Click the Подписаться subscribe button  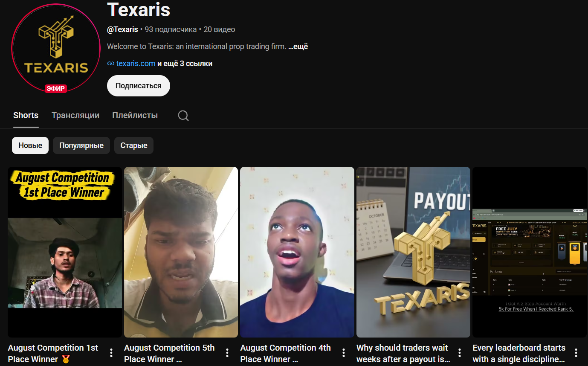(139, 86)
